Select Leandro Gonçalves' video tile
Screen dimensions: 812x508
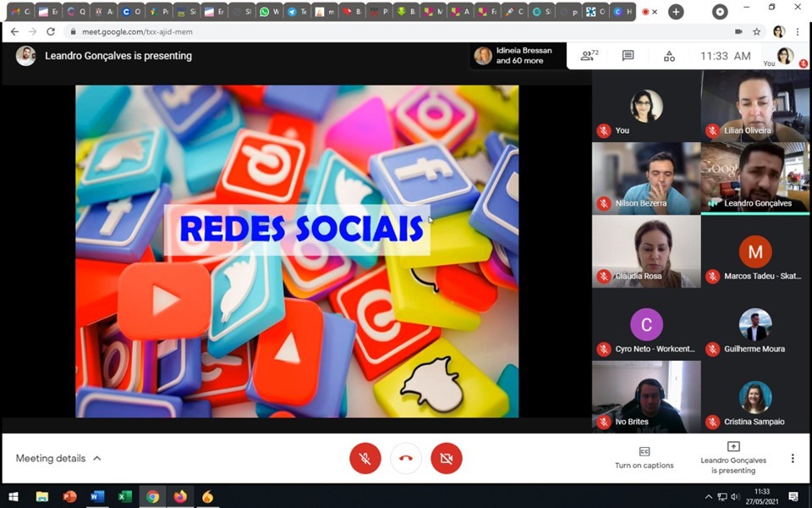click(x=755, y=179)
